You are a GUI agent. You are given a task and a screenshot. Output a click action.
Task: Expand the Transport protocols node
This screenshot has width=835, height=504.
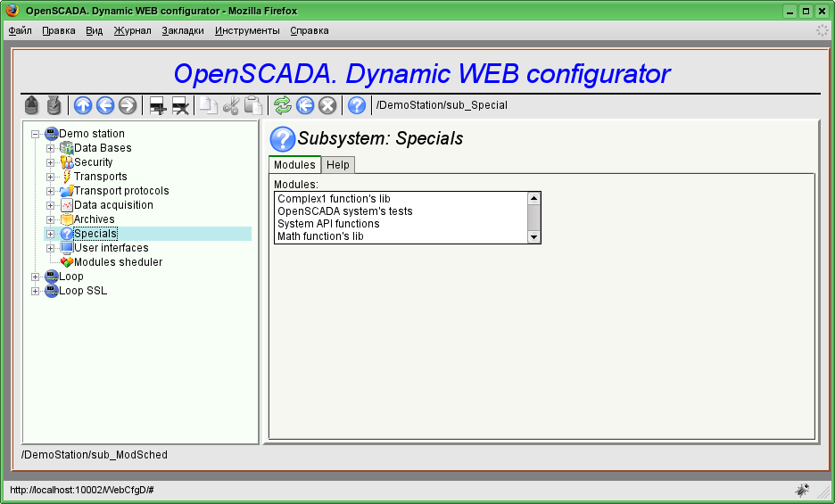point(50,191)
